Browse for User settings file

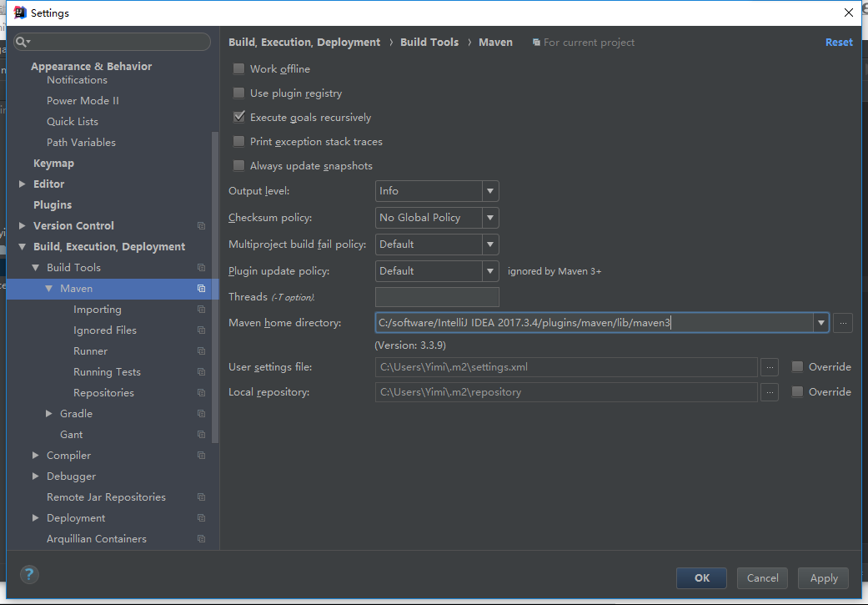[770, 367]
